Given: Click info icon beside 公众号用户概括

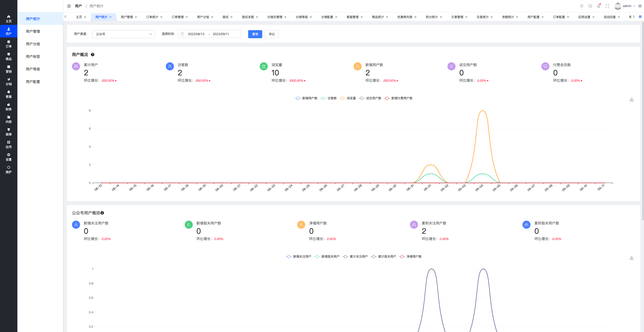Looking at the screenshot, I should click(x=102, y=213).
